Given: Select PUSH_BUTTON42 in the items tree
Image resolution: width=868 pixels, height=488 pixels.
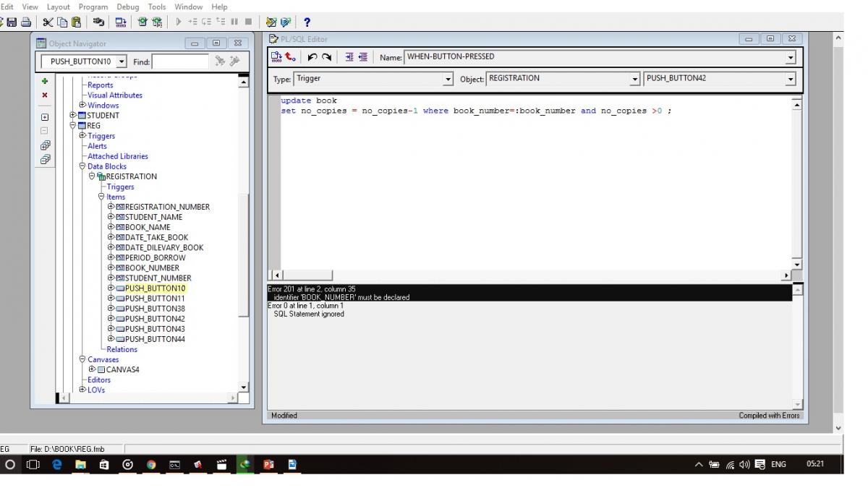Looking at the screenshot, I should (x=155, y=319).
